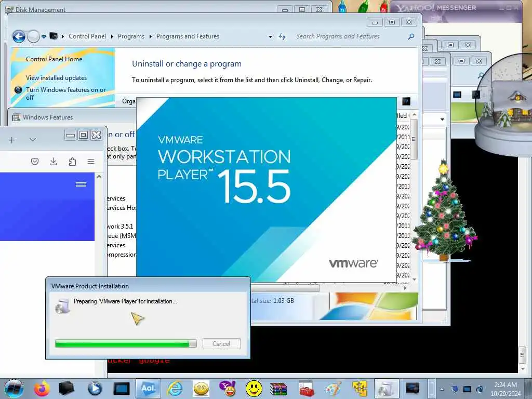Click the installer disc icon in dialog
The image size is (532, 399).
pos(62,306)
